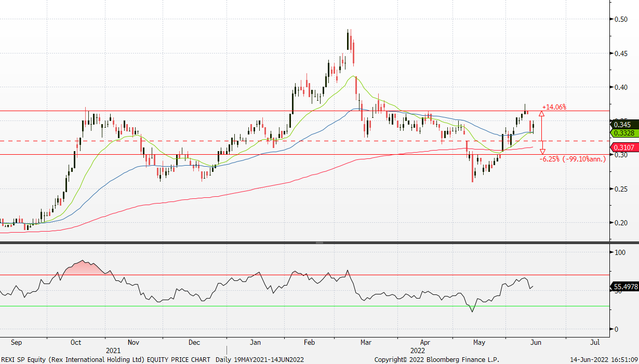The width and height of the screenshot is (639, 364).
Task: Click the 0.25 price axis label
Action: point(620,189)
